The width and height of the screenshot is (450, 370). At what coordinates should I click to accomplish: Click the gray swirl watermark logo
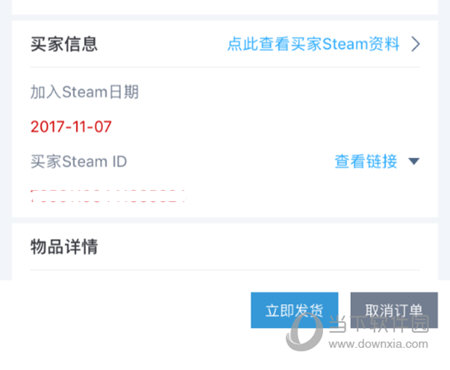coord(304,332)
